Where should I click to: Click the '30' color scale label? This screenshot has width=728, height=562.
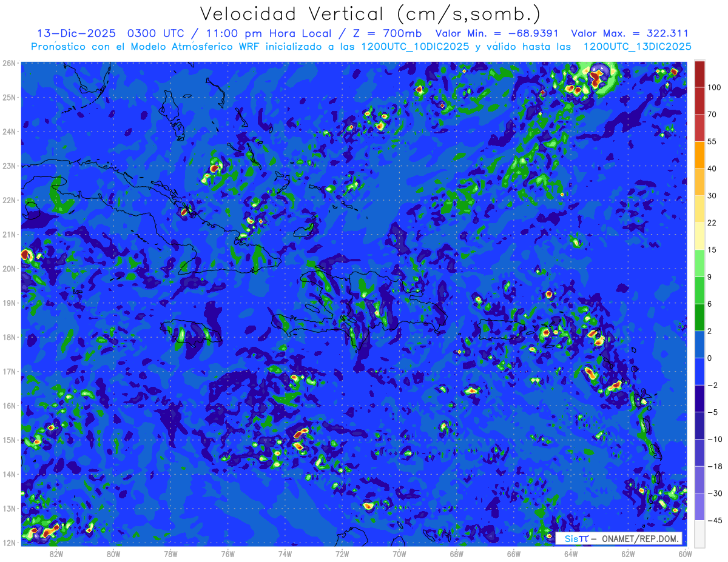[712, 195]
